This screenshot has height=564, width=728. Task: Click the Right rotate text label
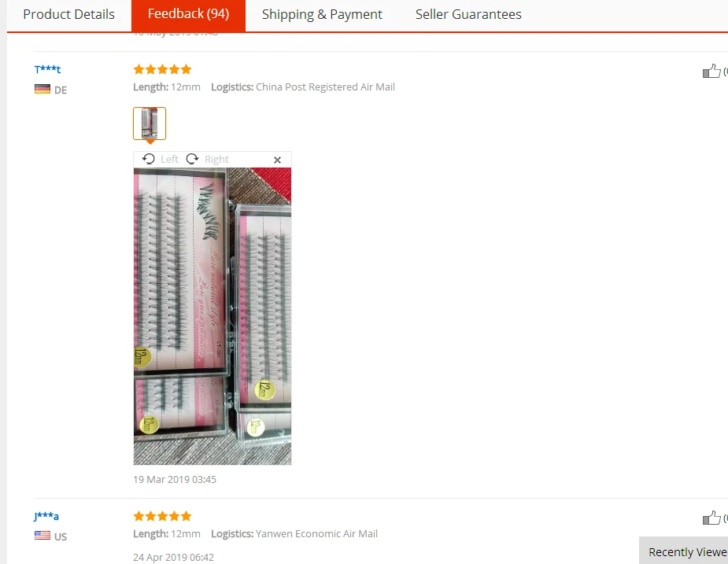[216, 159]
